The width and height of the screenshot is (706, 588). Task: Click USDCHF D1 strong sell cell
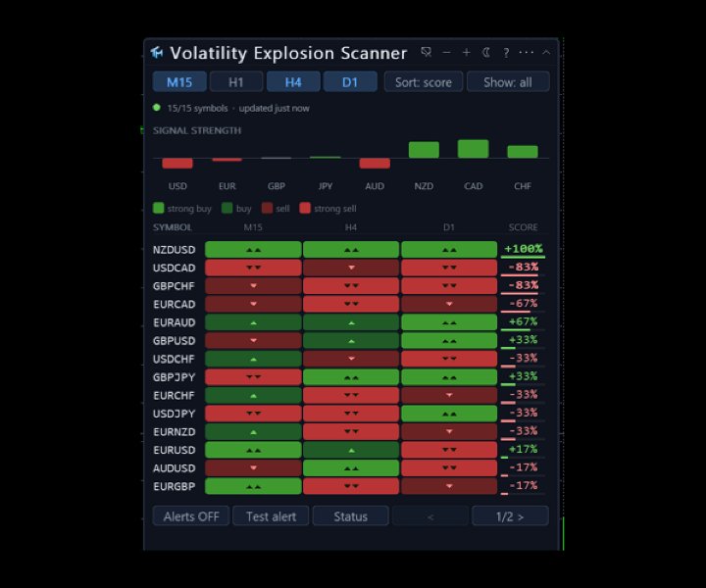click(449, 359)
